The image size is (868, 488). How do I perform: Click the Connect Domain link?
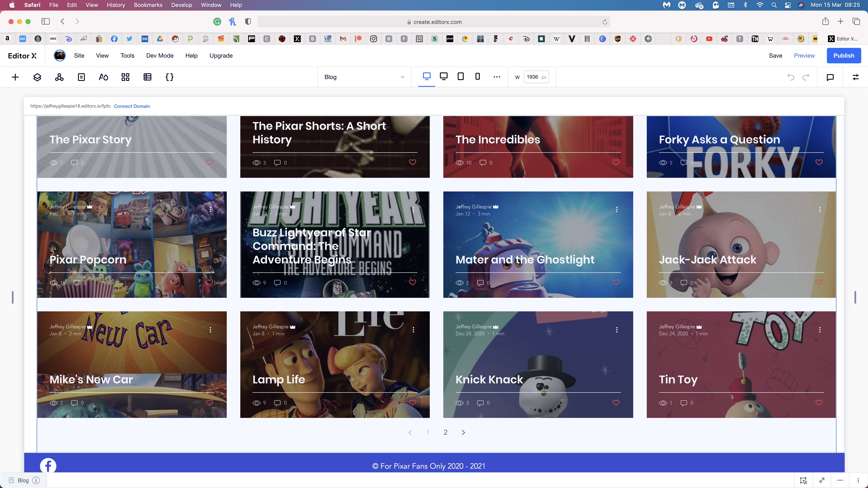tap(132, 106)
